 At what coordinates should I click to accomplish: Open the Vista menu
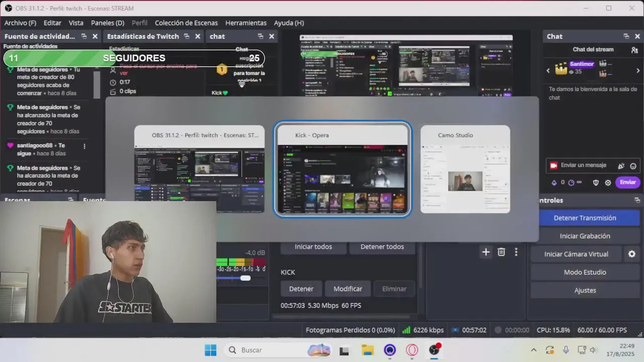click(76, 23)
